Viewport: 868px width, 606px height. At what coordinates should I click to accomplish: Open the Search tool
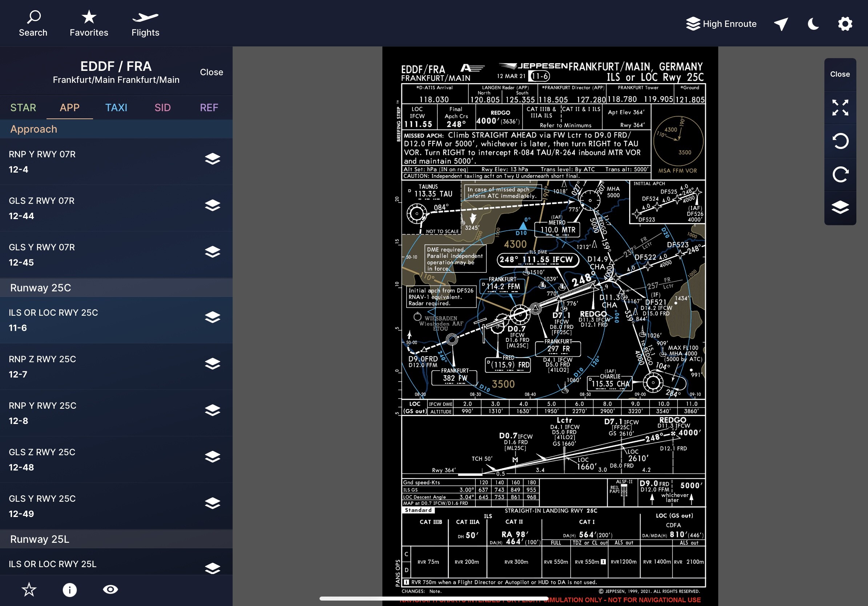33,23
